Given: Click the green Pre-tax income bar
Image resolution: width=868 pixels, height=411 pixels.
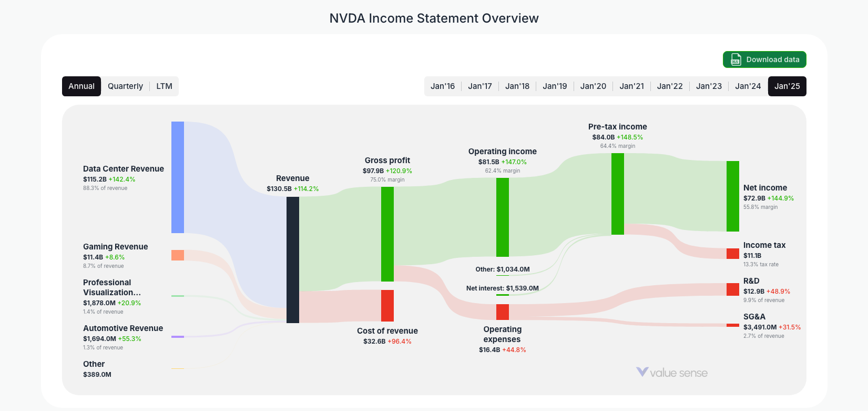Looking at the screenshot, I should (x=618, y=194).
